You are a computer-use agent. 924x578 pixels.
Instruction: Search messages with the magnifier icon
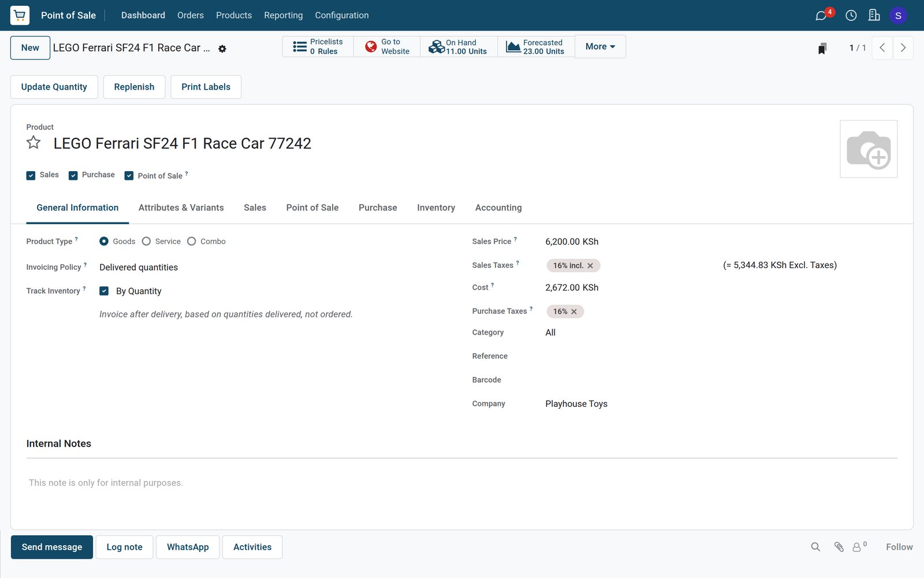coord(815,547)
